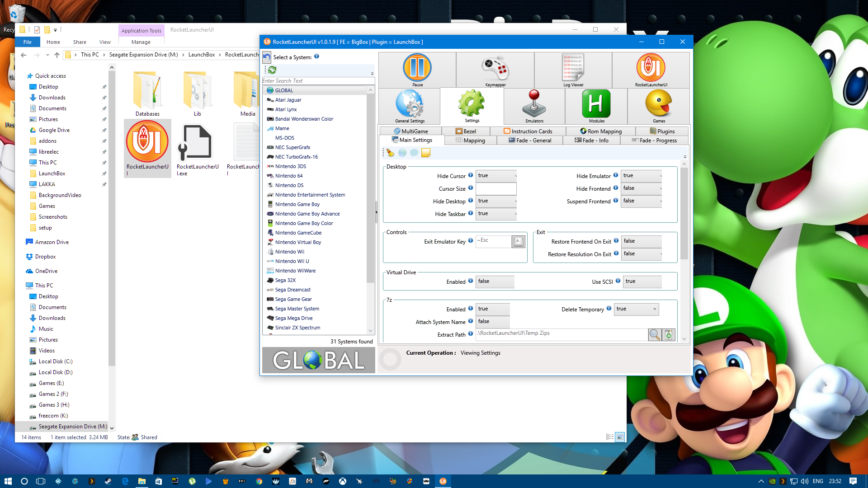Viewport: 868px width, 488px height.
Task: Click info icon beside Exit Emulator Key
Action: pyautogui.click(x=471, y=240)
